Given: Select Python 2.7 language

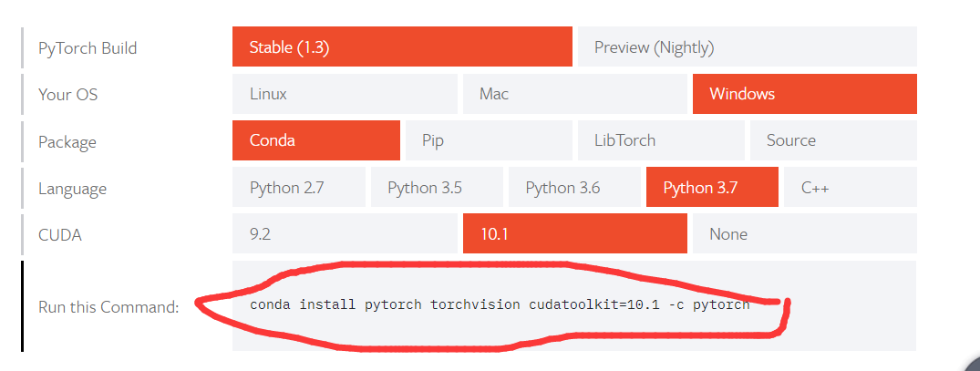Looking at the screenshot, I should point(299,187).
